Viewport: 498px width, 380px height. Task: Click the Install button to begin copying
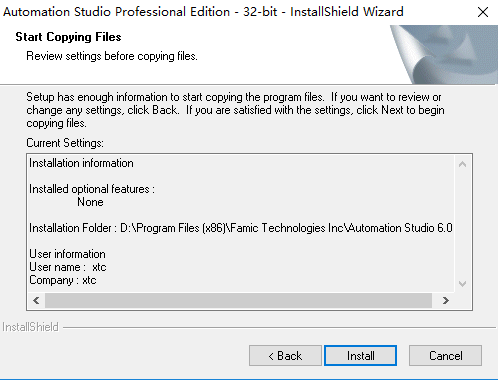tap(360, 356)
